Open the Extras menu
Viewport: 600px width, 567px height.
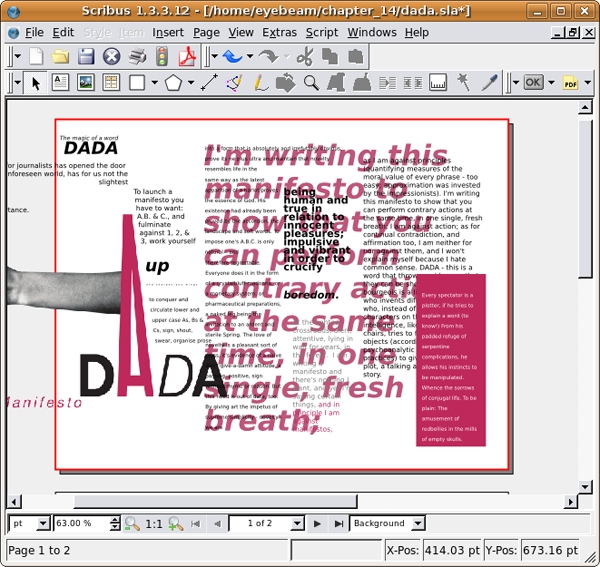[279, 33]
